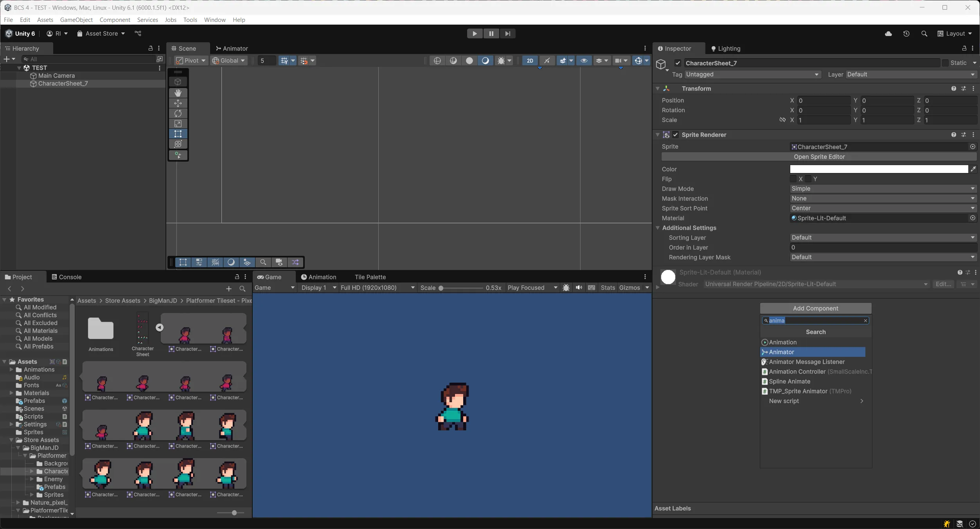Viewport: 980px width, 529px height.
Task: Toggle the Scale constrain proportions link
Action: pyautogui.click(x=782, y=120)
